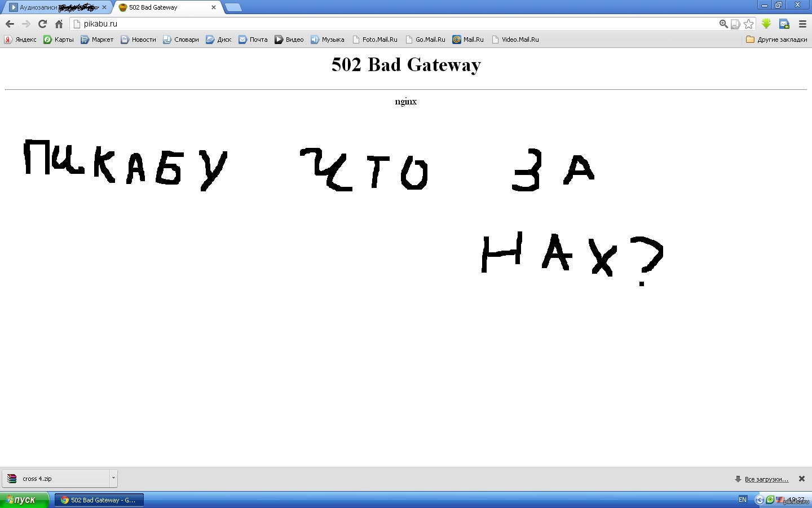812x508 pixels.
Task: Open the Карты bookmark
Action: tap(59, 40)
